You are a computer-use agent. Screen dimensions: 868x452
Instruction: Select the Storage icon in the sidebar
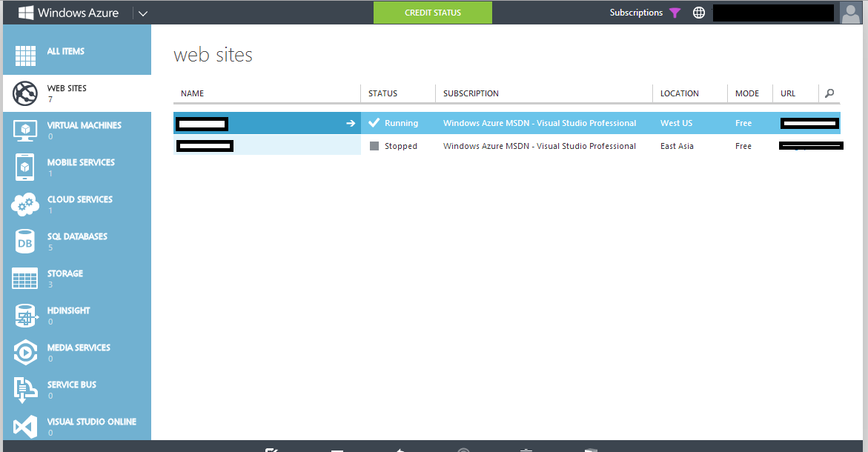click(26, 279)
